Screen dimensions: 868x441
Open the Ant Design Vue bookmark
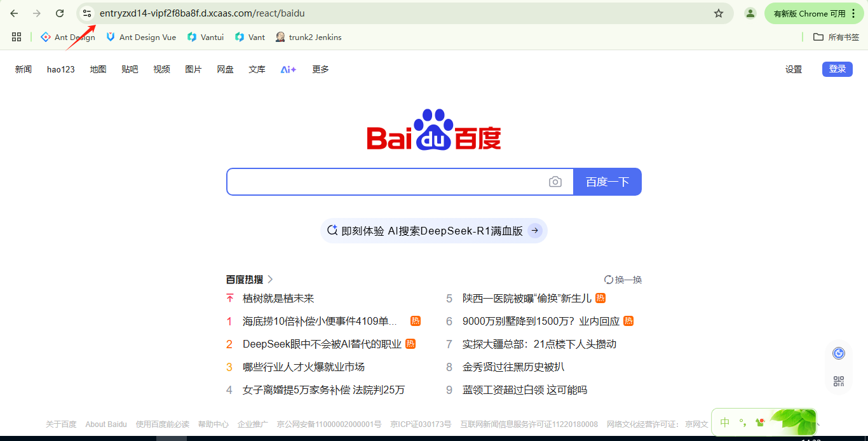click(141, 37)
